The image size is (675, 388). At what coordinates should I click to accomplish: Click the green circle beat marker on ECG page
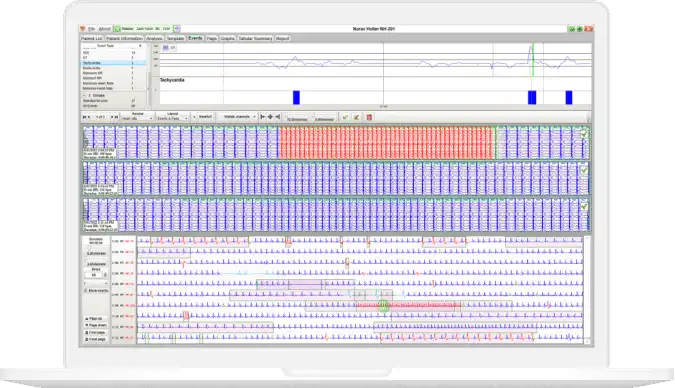coord(384,306)
